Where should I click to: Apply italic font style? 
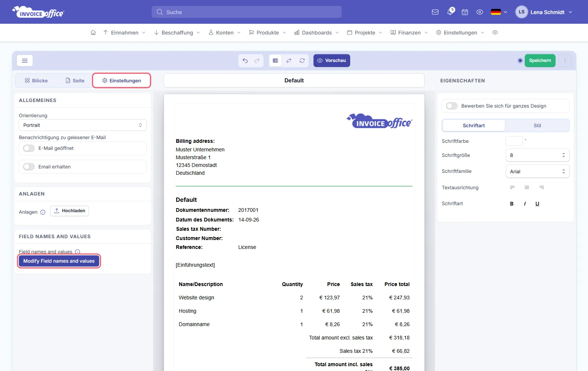[525, 204]
